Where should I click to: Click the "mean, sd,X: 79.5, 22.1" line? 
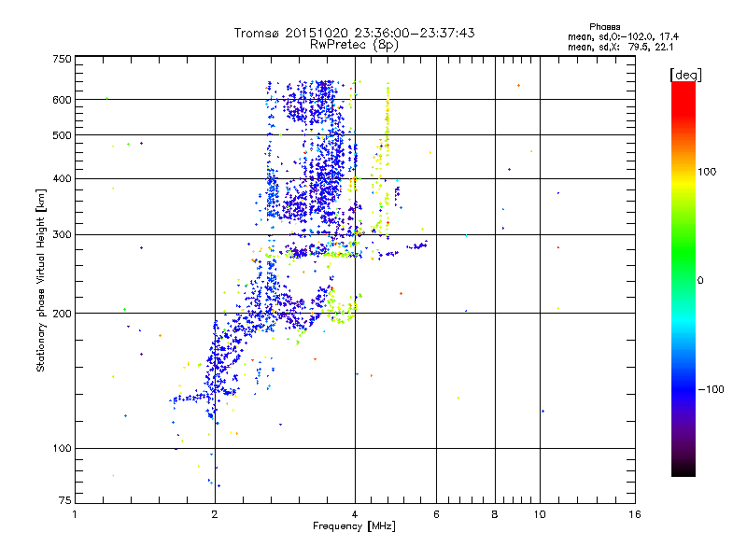coord(620,47)
